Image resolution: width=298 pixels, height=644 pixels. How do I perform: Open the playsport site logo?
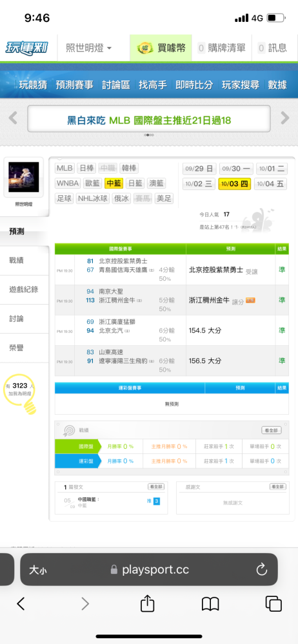26,48
